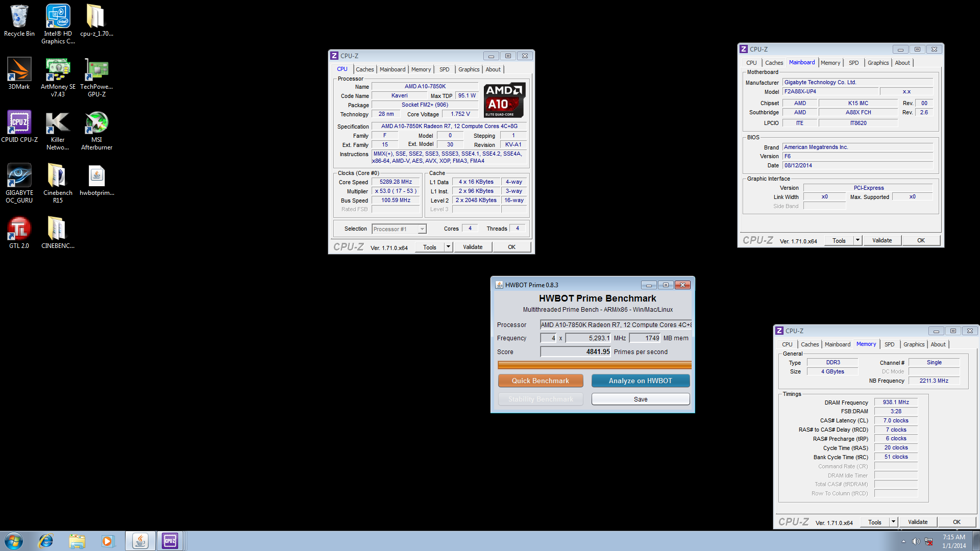Click the HWBOT Processor name field
This screenshot has width=980, height=551.
tap(616, 324)
